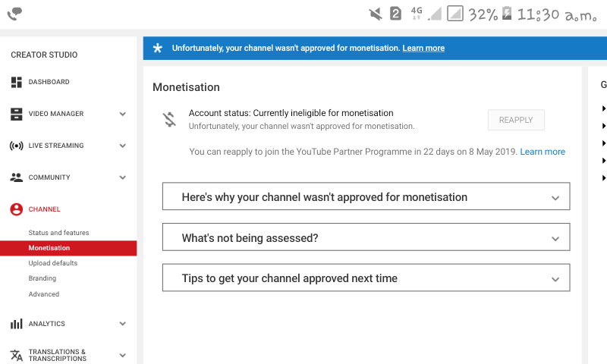This screenshot has height=364, width=607.
Task: Tap the battery charging icon
Action: pos(507,13)
